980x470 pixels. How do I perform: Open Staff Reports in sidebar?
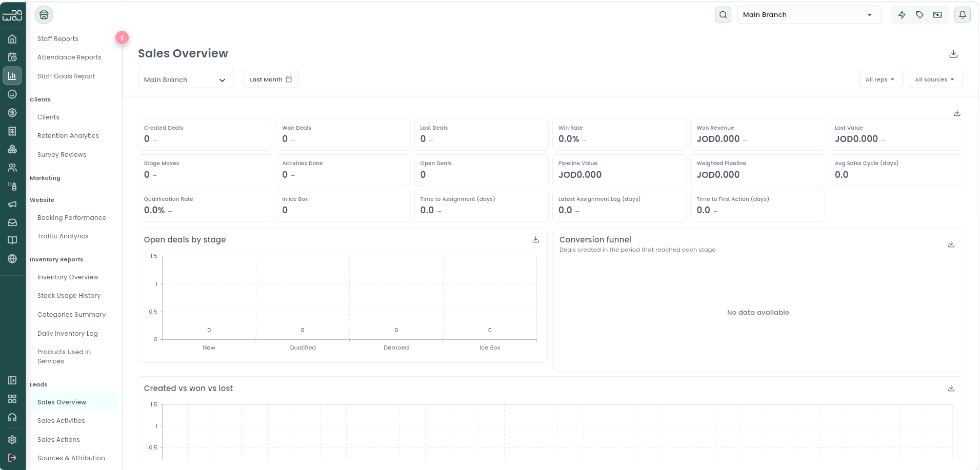(x=58, y=39)
